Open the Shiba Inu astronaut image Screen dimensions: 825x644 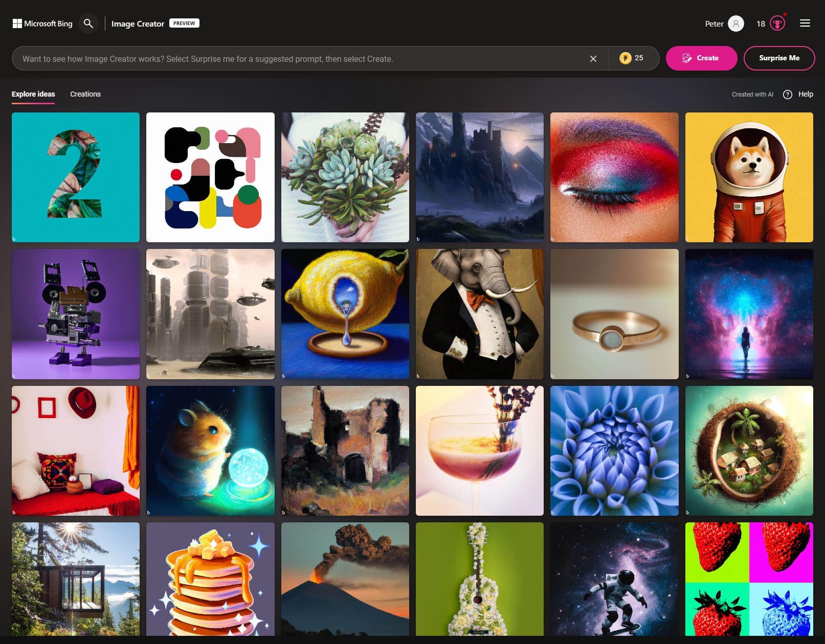[749, 177]
